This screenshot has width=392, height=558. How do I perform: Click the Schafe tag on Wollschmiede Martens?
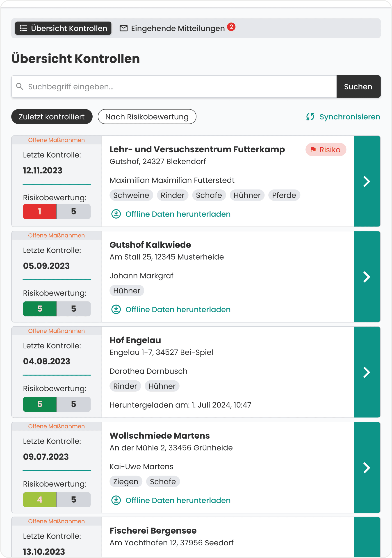(163, 482)
